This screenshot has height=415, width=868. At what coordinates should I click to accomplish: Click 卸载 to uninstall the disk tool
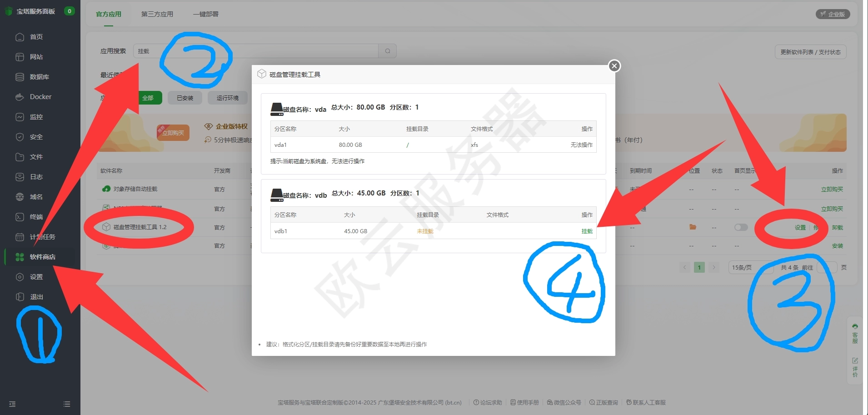point(838,227)
